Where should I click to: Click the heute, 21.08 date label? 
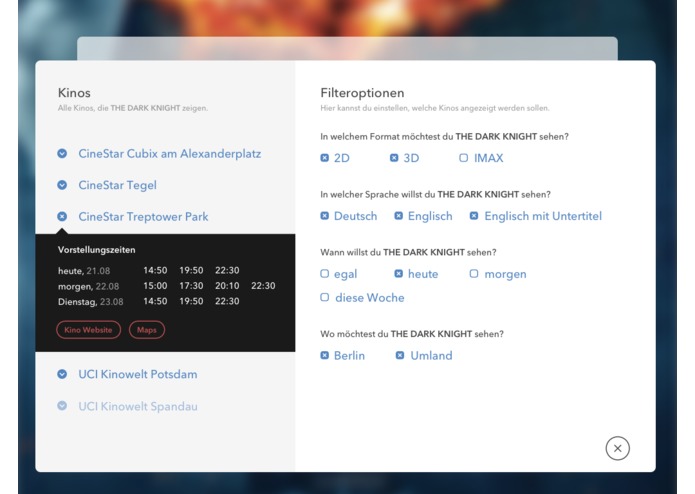(x=84, y=271)
